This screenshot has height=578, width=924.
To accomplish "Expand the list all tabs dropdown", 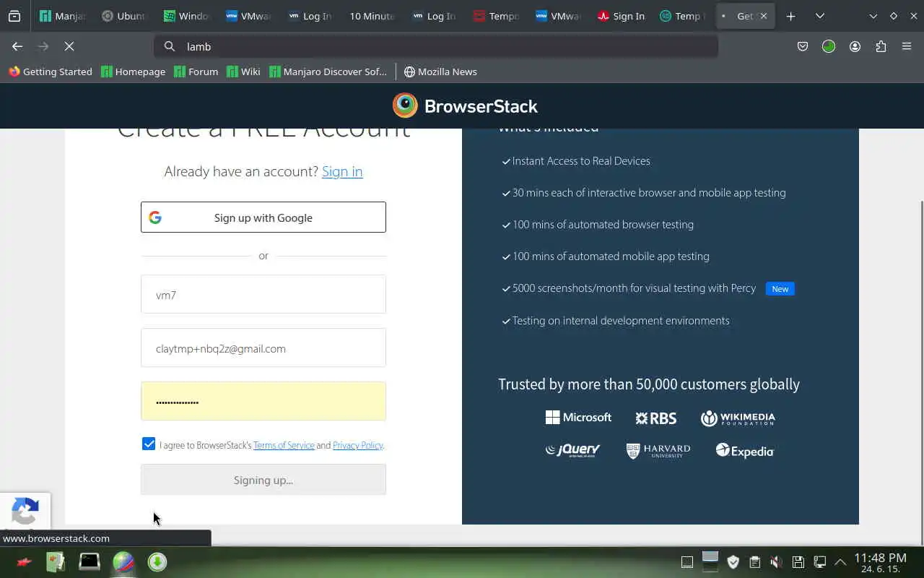I will (x=820, y=16).
